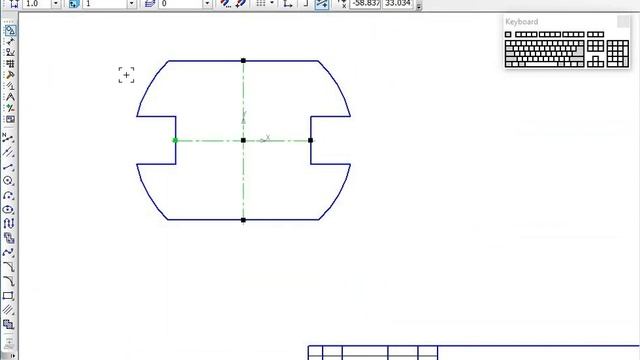
Task: Open the text letter A toolbar switch
Action: (x=10, y=97)
